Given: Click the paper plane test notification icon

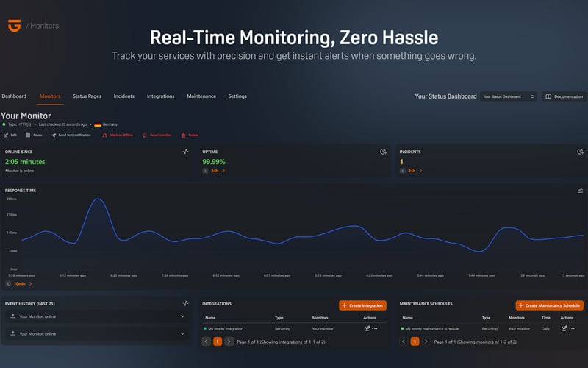Looking at the screenshot, I should point(54,135).
